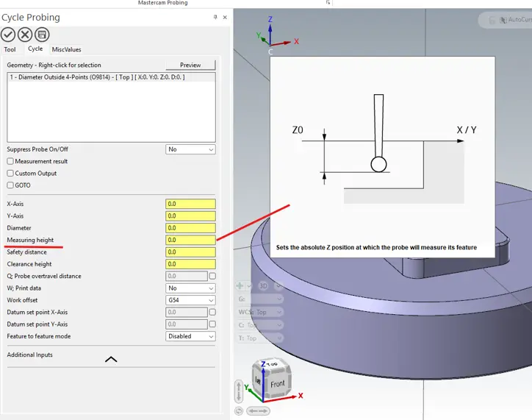The image size is (532, 420).
Task: Enable Datum set point Y-Axis checkbox
Action: coord(212,324)
